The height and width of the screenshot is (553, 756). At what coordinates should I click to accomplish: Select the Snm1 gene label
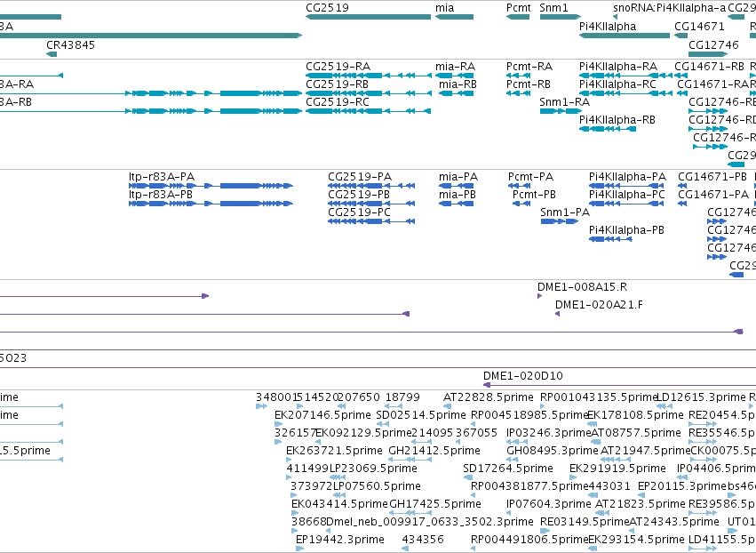(553, 8)
